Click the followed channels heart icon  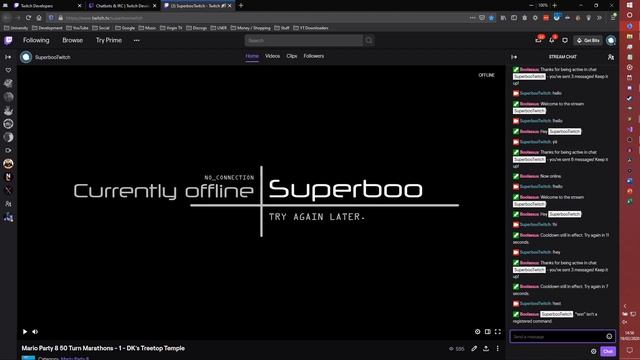[x=8, y=70]
